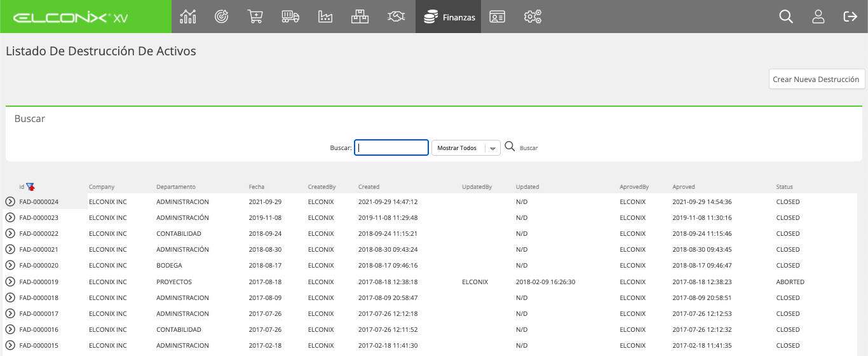Click PROYECTOS department cell

(174, 282)
